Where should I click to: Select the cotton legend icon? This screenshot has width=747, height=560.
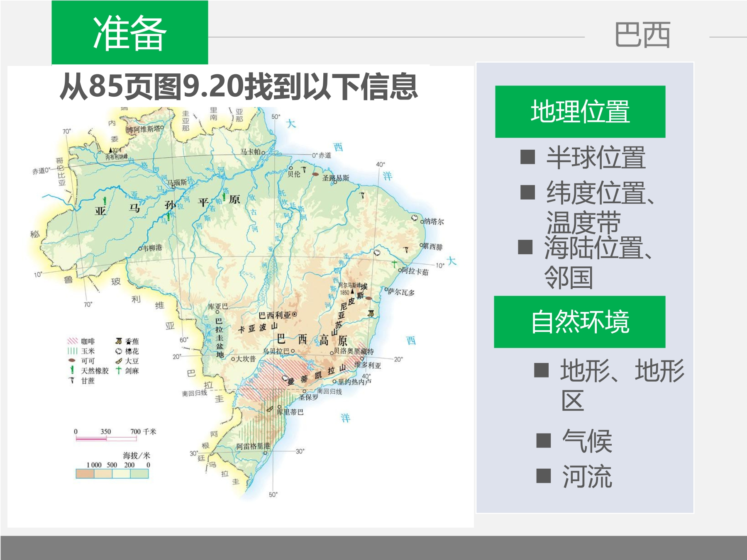[x=119, y=351]
